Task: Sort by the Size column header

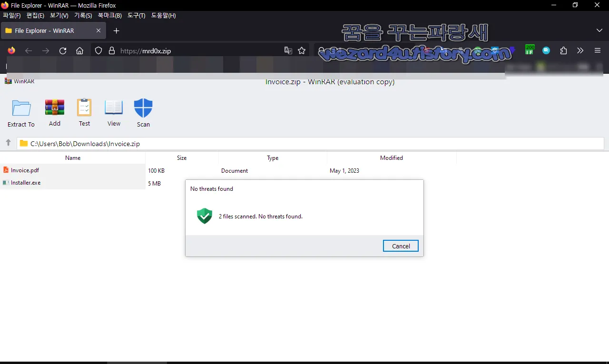Action: (182, 157)
